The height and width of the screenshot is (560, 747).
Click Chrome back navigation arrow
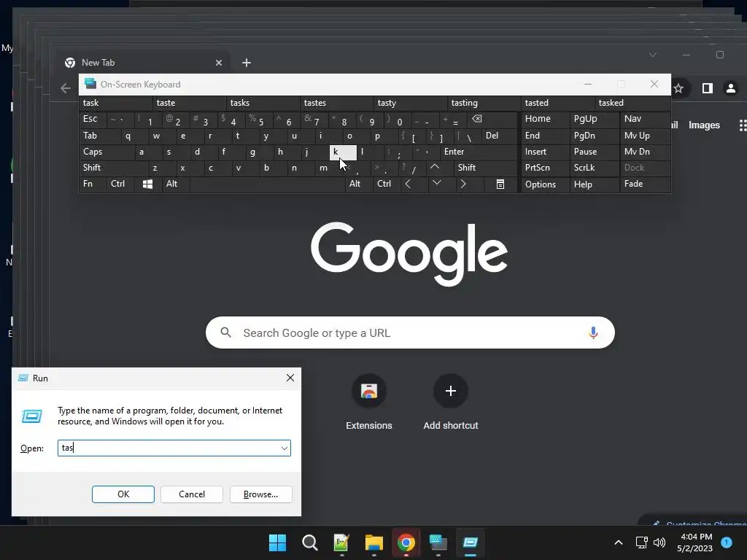point(65,88)
